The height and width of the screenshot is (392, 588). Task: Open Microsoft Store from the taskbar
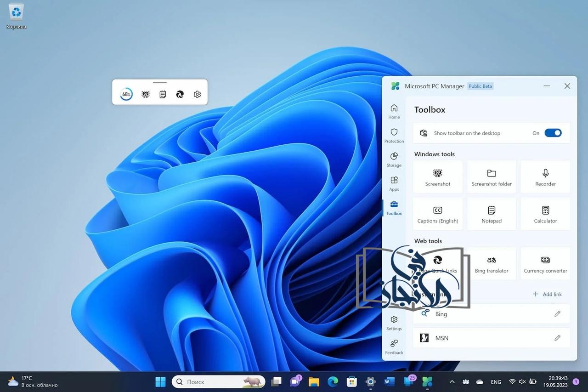352,381
